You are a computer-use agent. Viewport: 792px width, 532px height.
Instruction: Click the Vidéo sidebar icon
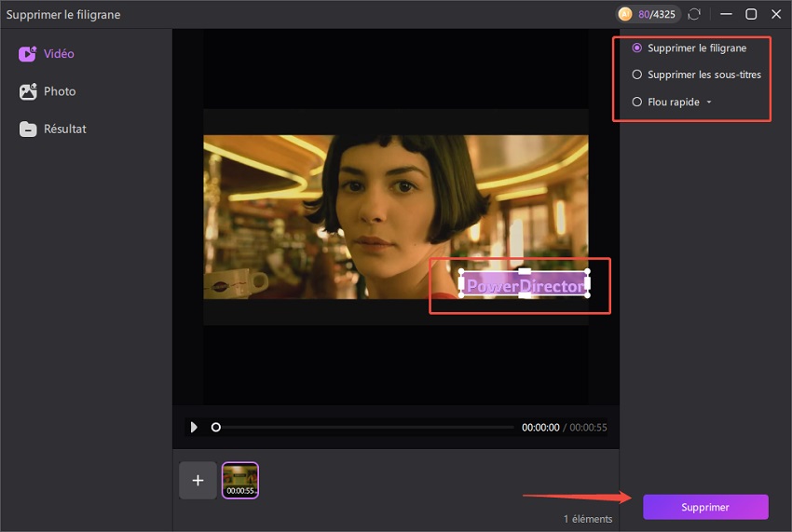[x=27, y=54]
